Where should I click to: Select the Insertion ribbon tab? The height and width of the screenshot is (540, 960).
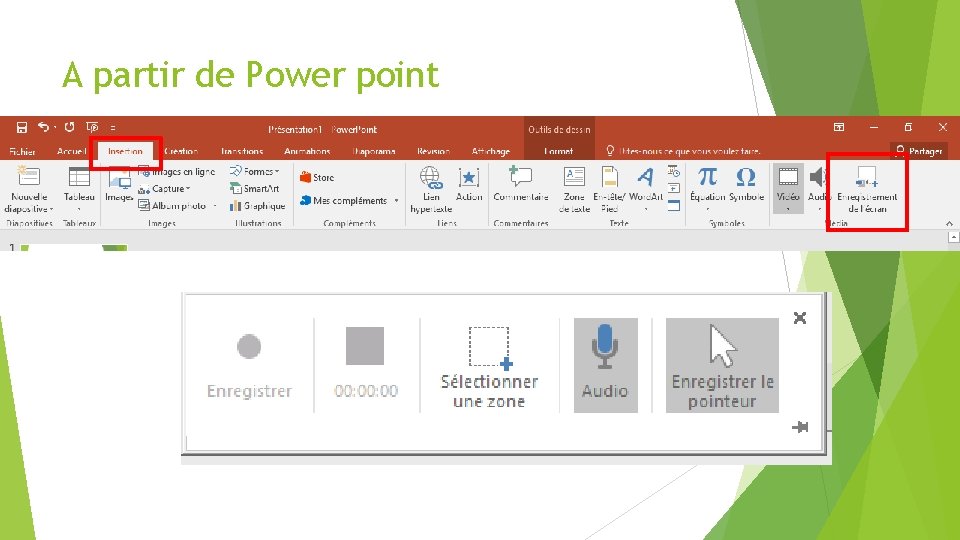tap(125, 151)
